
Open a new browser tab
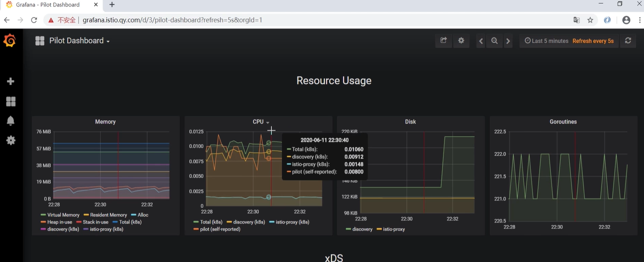[112, 5]
